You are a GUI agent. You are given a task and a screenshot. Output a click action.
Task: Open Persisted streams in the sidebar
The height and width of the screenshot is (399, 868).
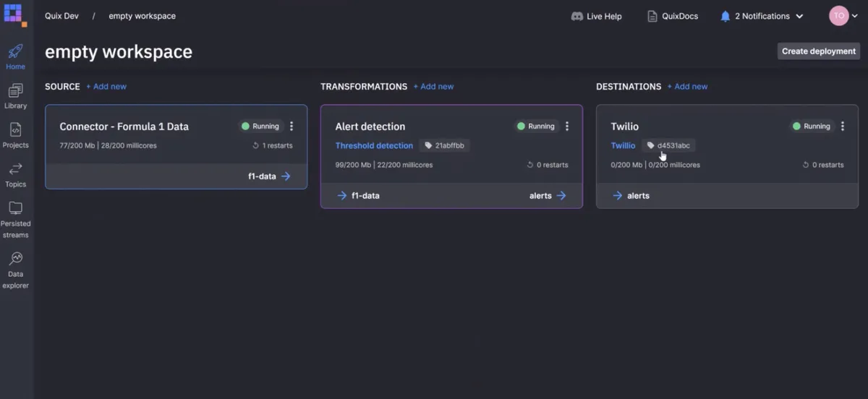15,220
